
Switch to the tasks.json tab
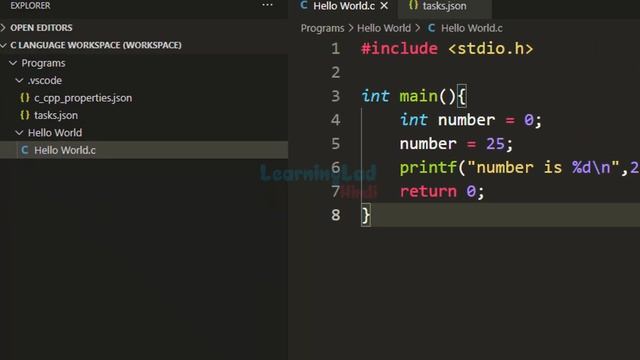444,6
